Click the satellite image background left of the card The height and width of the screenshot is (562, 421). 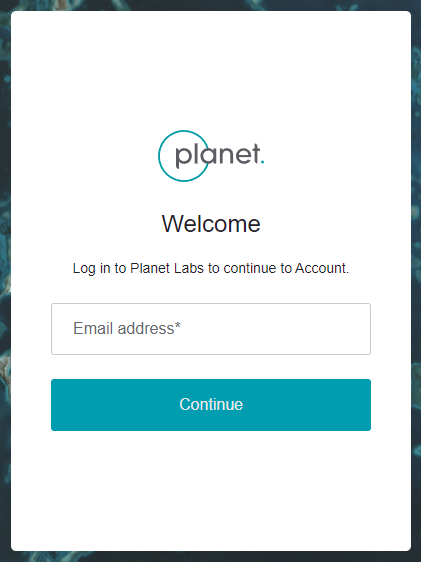[5, 281]
